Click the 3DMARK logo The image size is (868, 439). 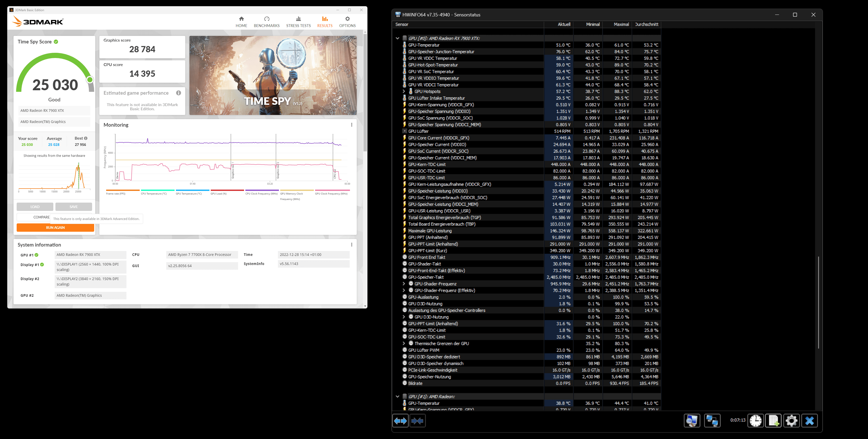pyautogui.click(x=38, y=22)
